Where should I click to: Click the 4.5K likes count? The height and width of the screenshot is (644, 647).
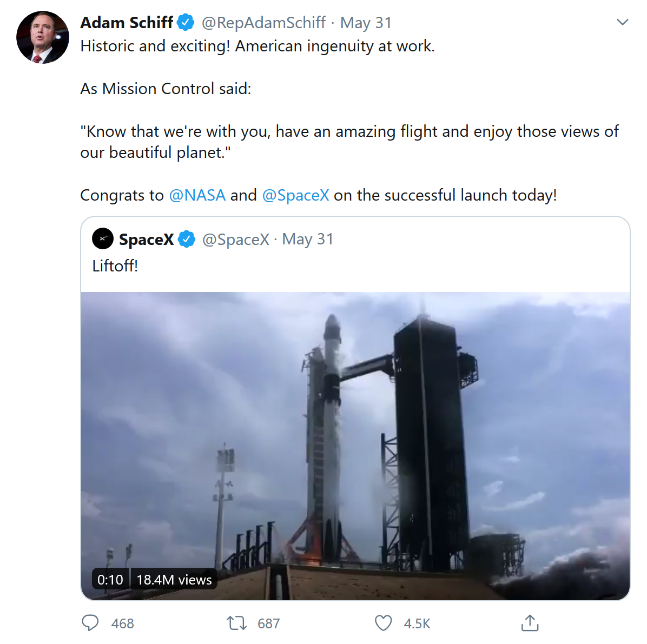(417, 623)
